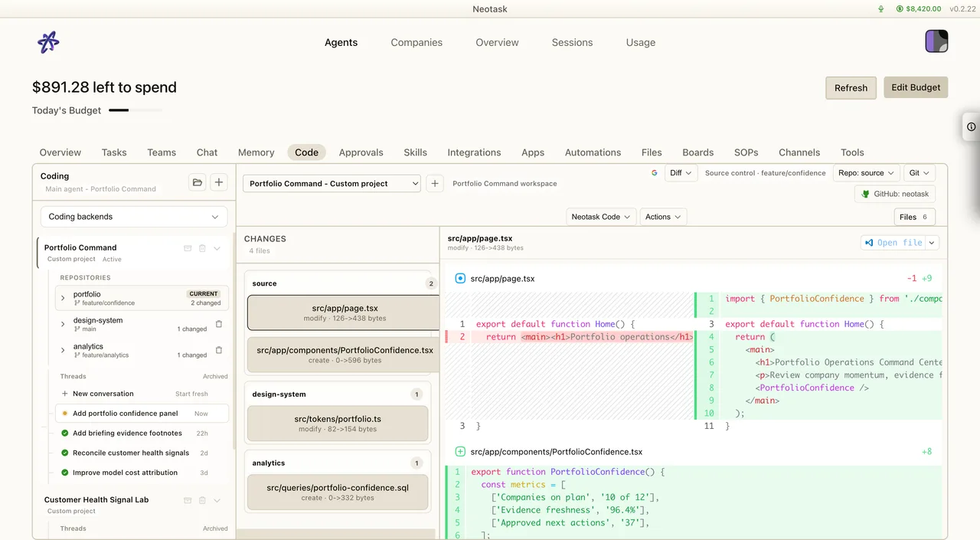Click the v0.2.22 version text
This screenshot has width=980, height=540.
point(962,9)
